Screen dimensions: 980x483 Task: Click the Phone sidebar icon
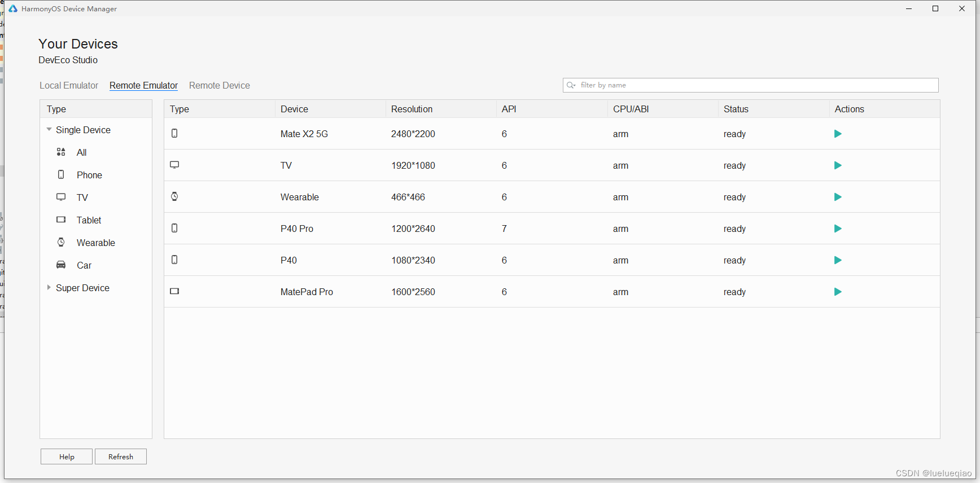pyautogui.click(x=61, y=174)
